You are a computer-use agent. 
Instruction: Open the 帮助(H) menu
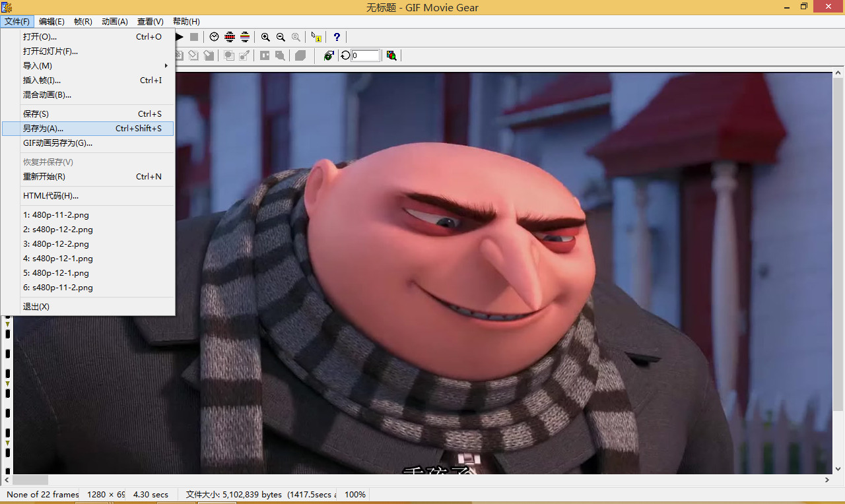186,22
